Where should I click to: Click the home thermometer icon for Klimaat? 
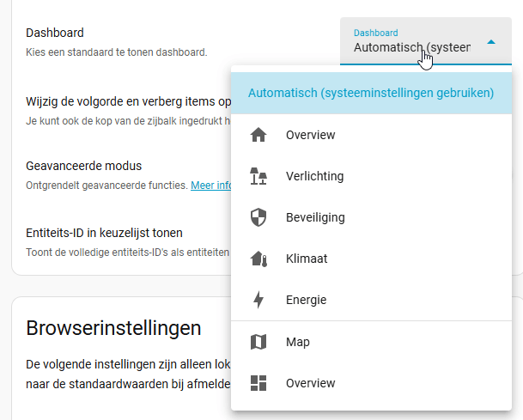pyautogui.click(x=258, y=259)
